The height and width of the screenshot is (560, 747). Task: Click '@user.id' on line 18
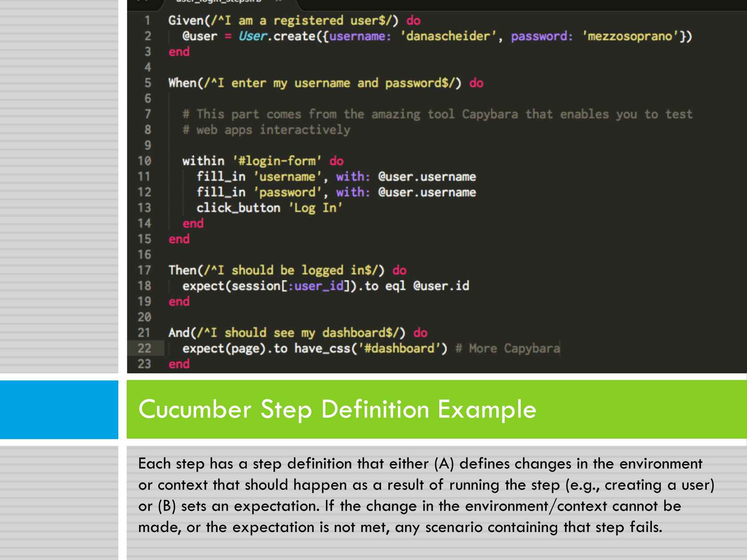pyautogui.click(x=441, y=286)
